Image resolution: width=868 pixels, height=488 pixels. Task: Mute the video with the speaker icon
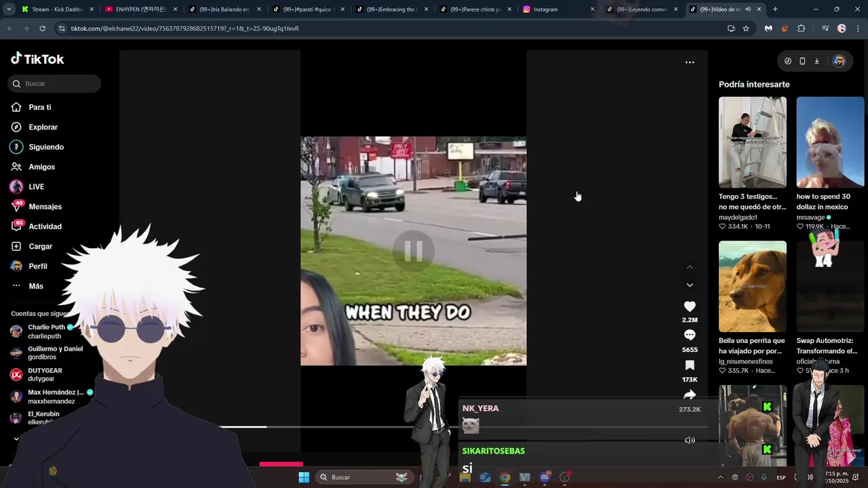[x=690, y=440]
